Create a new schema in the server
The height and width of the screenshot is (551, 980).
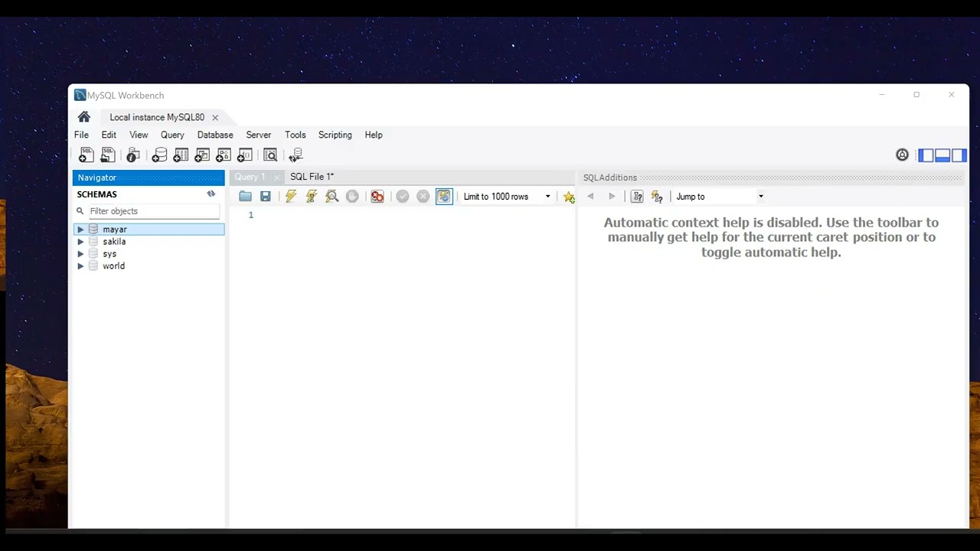pyautogui.click(x=159, y=155)
